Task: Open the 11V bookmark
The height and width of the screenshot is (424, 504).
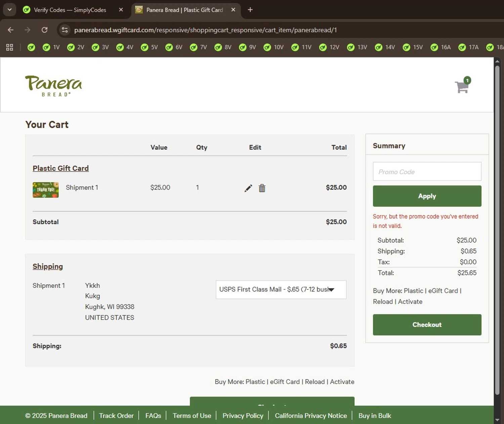Action: click(x=301, y=47)
